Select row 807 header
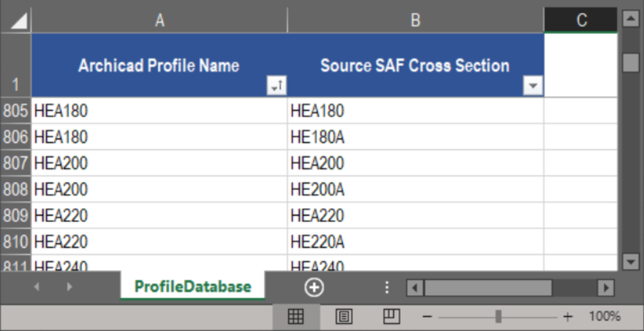The width and height of the screenshot is (644, 331). point(15,163)
